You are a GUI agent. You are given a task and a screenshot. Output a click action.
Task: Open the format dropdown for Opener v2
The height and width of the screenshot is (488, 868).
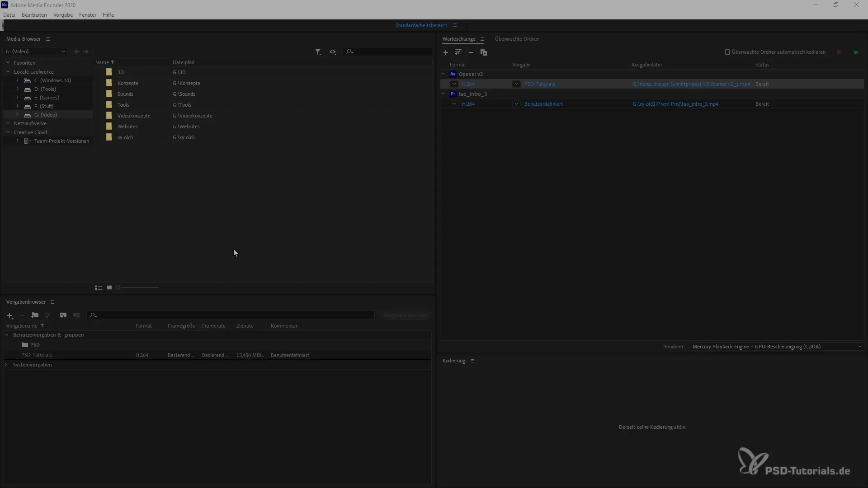click(x=454, y=84)
